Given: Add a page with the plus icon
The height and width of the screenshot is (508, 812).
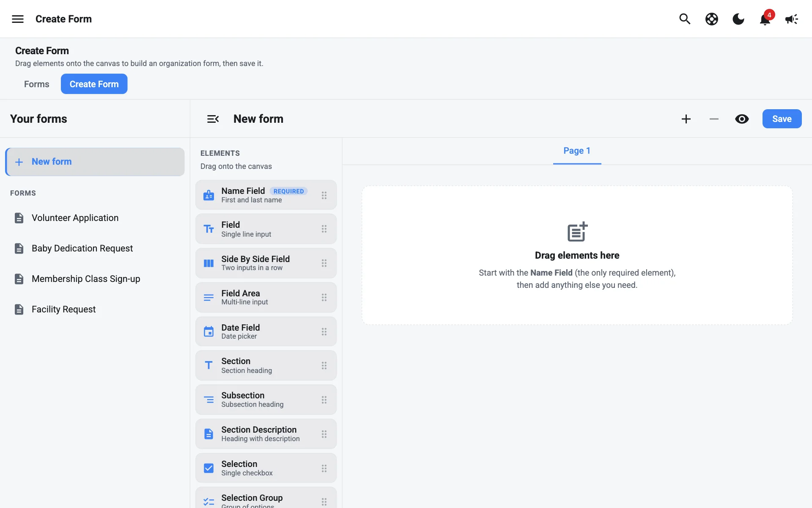Looking at the screenshot, I should 686,119.
